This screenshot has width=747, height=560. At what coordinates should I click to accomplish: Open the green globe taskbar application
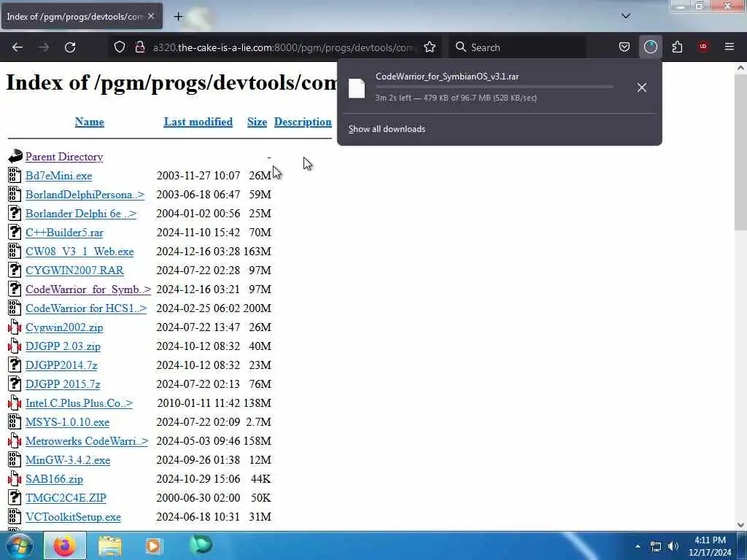click(201, 545)
